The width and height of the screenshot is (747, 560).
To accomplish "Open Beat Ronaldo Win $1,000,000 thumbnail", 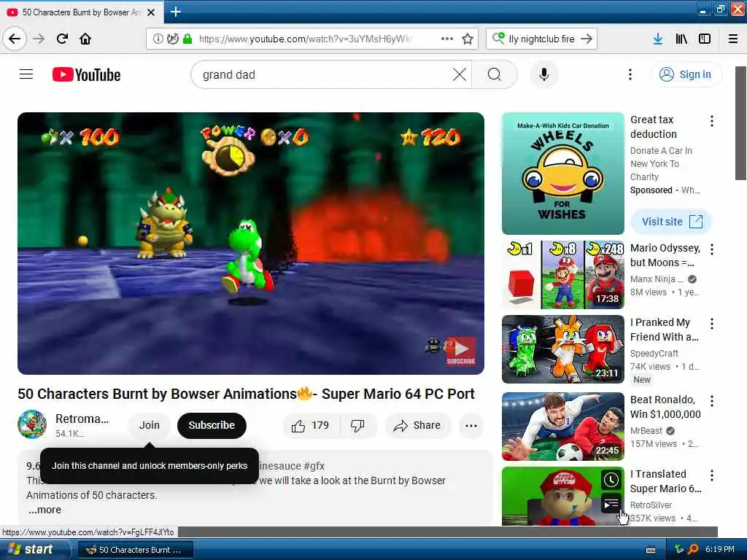I will click(562, 426).
